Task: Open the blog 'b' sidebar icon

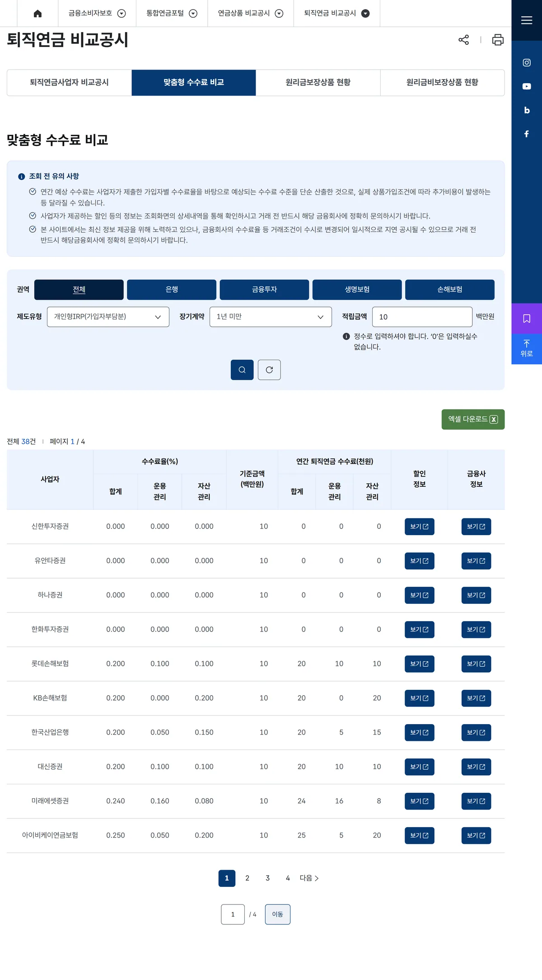Action: (x=527, y=110)
